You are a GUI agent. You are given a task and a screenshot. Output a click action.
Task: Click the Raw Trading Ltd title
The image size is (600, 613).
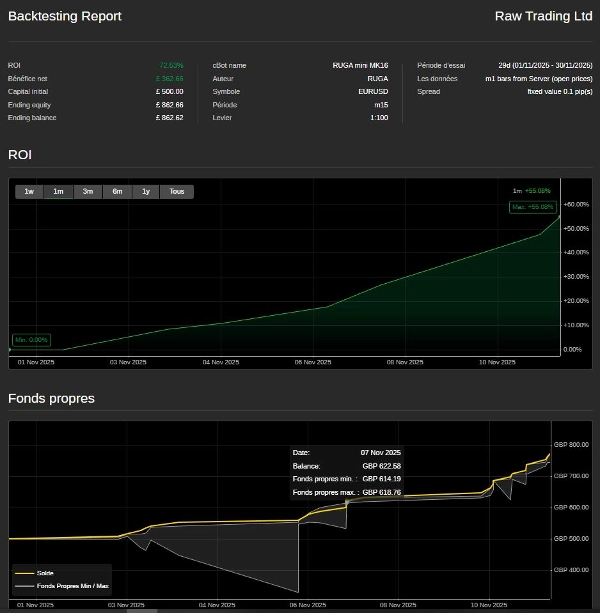pos(543,16)
